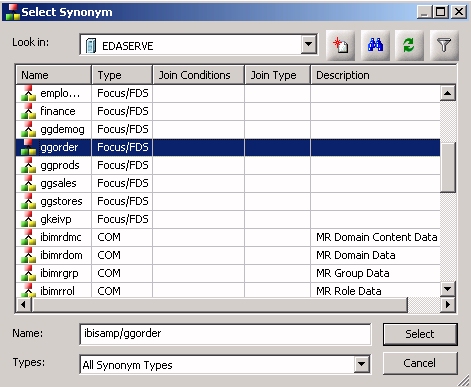Close the Select Synonym dialog

[459, 12]
